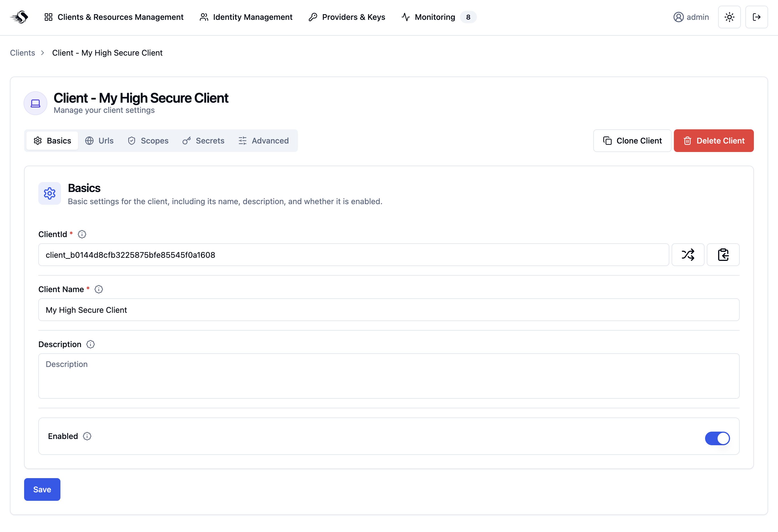
Task: Open Identity Management menu
Action: point(246,17)
